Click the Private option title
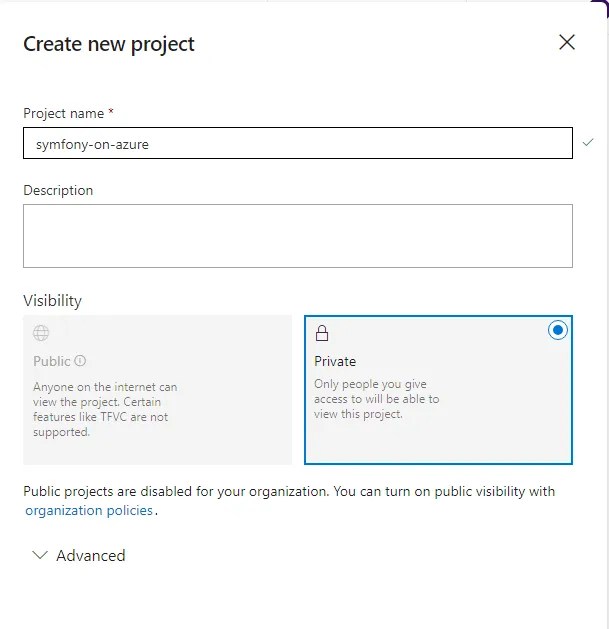 335,361
